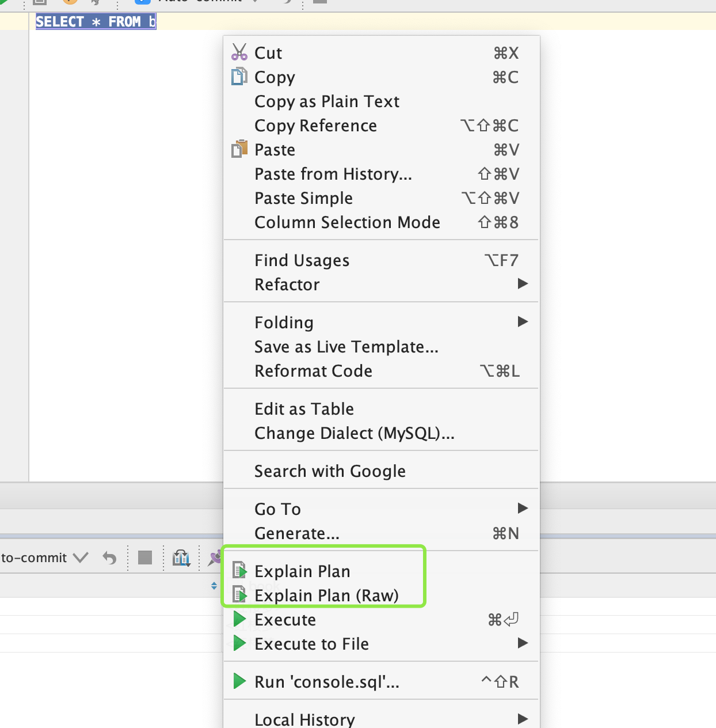
Task: Choose Reformat Code menu item
Action: 314,370
